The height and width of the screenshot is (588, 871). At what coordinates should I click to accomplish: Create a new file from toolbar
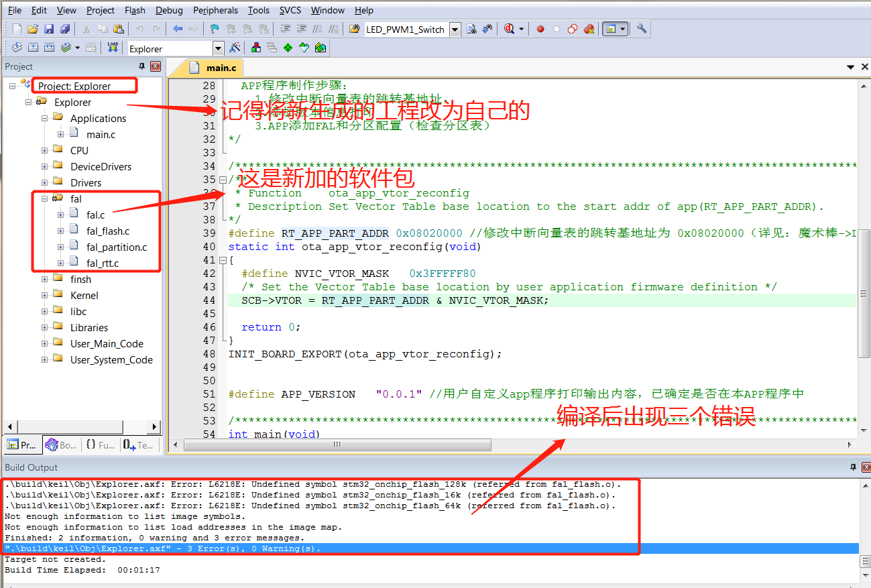tap(17, 29)
